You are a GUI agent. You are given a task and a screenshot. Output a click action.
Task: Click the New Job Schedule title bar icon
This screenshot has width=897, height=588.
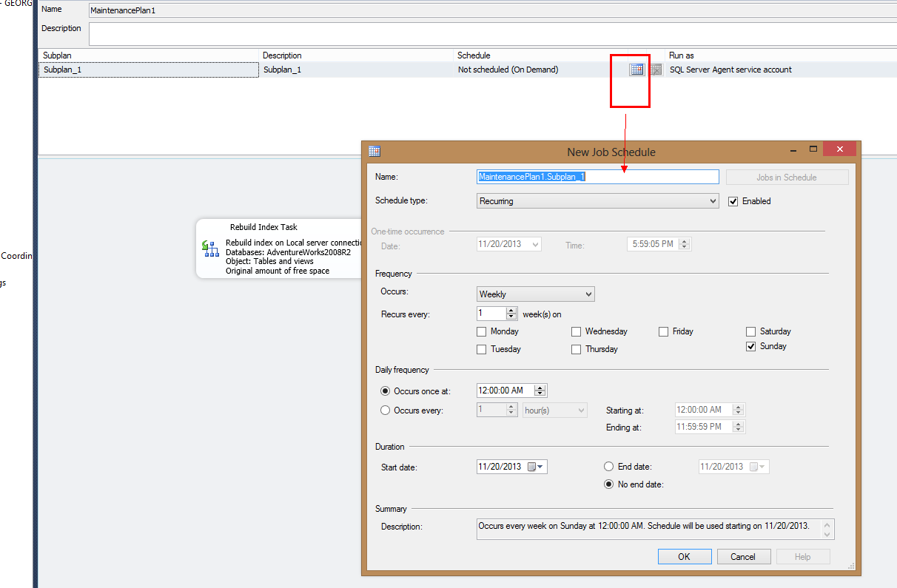[x=374, y=151]
